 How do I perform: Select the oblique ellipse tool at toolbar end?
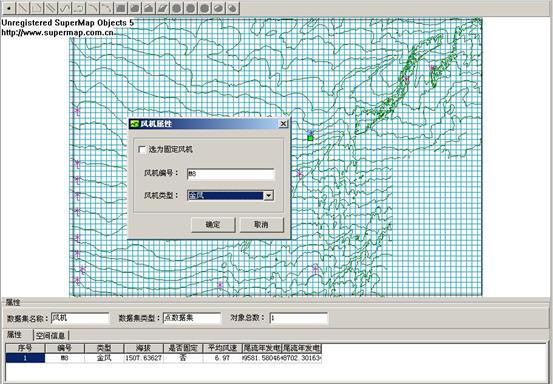232,8
